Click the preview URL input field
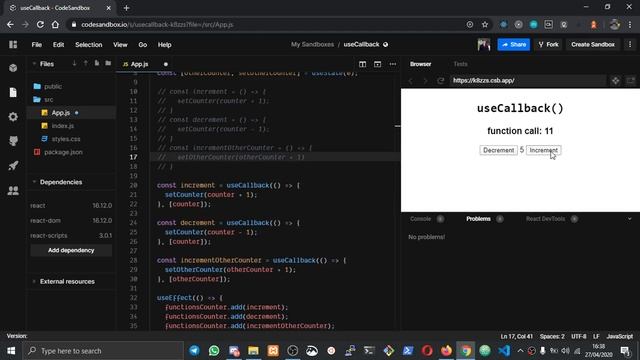 [x=529, y=80]
